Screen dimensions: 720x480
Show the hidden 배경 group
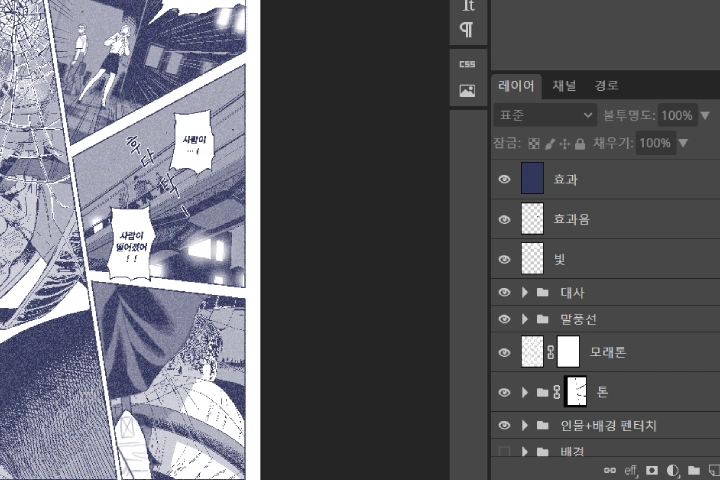click(x=504, y=451)
